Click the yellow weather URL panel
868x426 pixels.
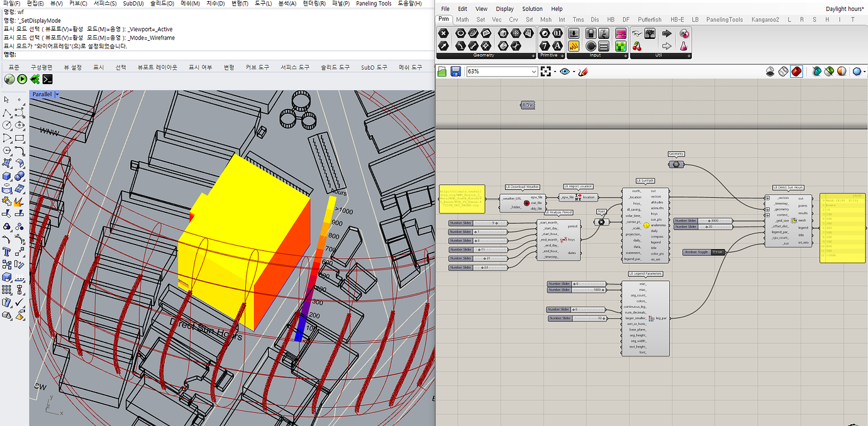point(462,199)
